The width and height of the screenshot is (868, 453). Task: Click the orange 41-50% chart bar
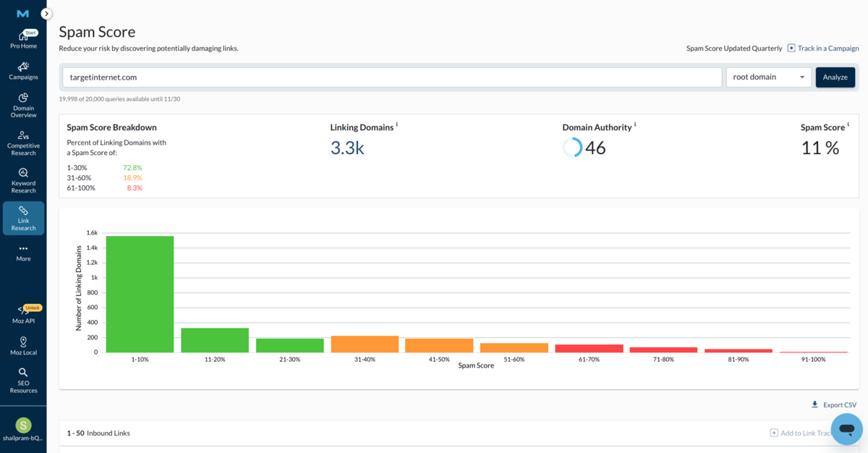[439, 345]
